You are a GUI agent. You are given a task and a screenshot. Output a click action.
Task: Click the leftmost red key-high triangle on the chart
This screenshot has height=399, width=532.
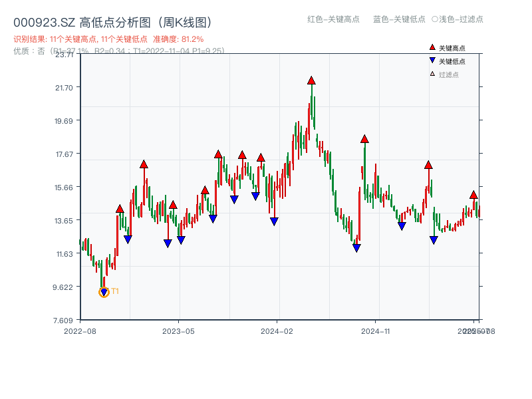[x=120, y=208]
